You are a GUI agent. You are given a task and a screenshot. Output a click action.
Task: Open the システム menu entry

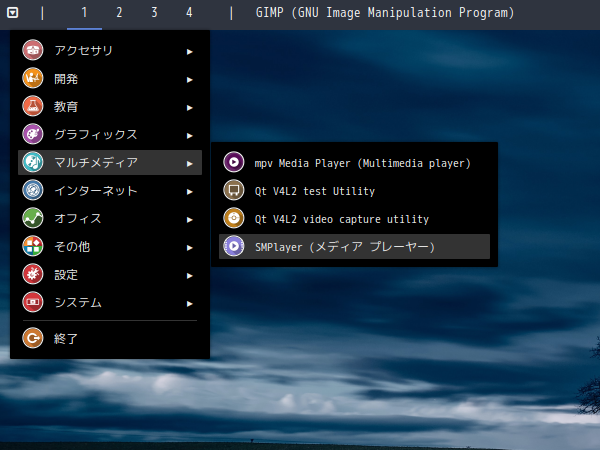(x=110, y=302)
